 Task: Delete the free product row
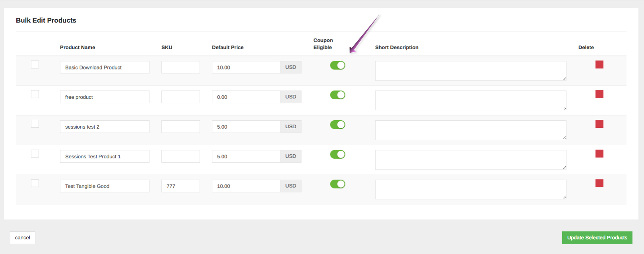(x=599, y=94)
